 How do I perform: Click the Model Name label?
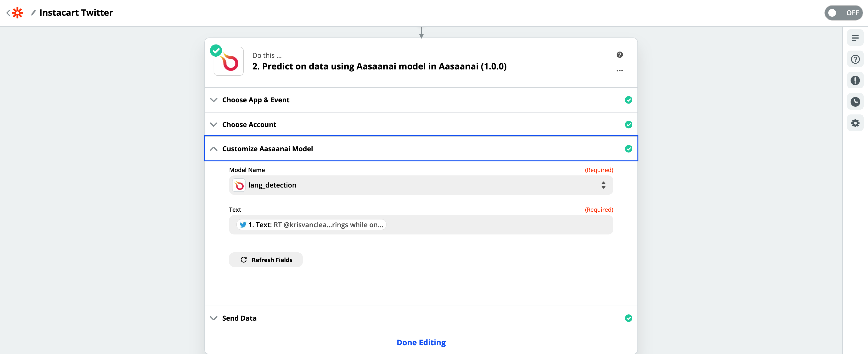247,170
